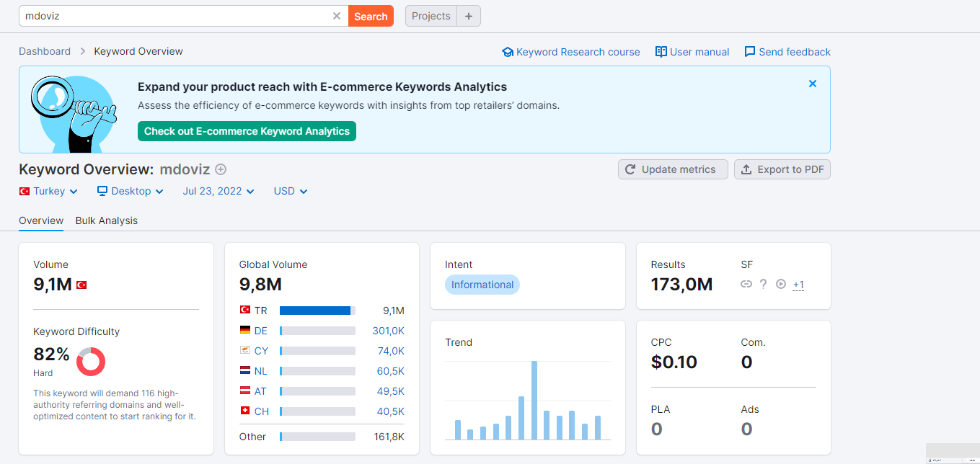Click the video play icon under SF
The width and height of the screenshot is (980, 464).
point(780,285)
